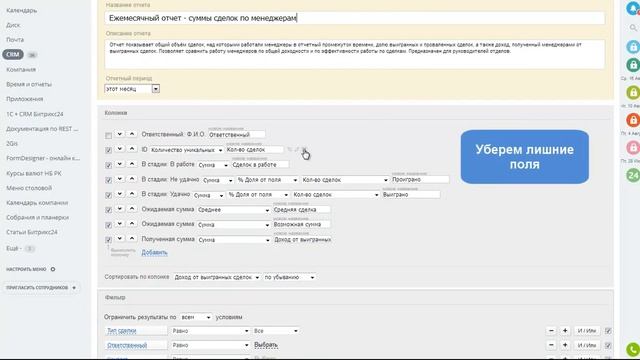Open the 'по убыванию' sort order dropdown

click(x=289, y=277)
